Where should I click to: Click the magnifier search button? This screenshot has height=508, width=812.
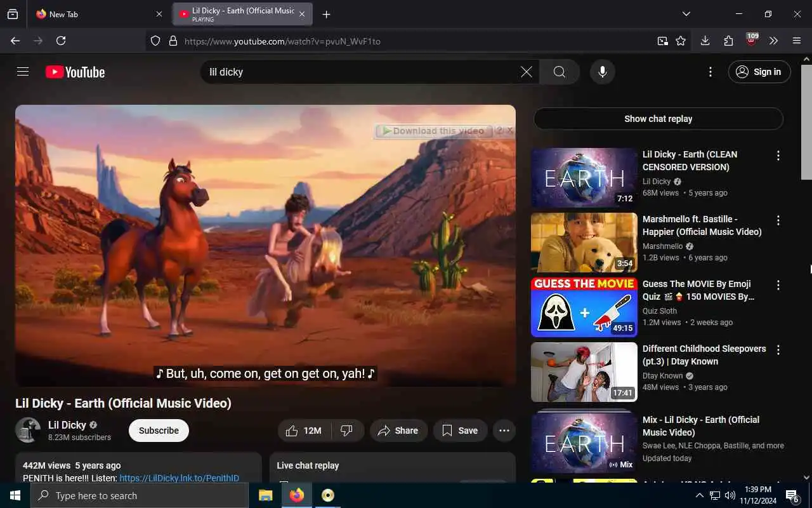pyautogui.click(x=560, y=72)
